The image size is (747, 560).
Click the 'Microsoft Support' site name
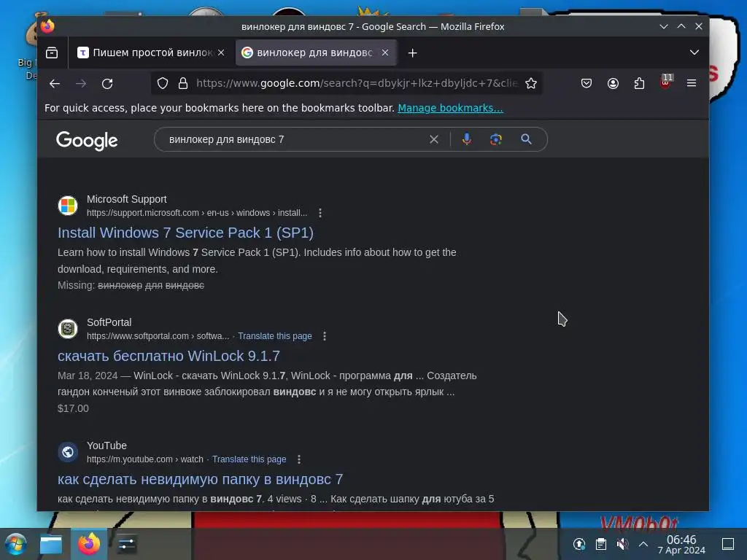127,199
